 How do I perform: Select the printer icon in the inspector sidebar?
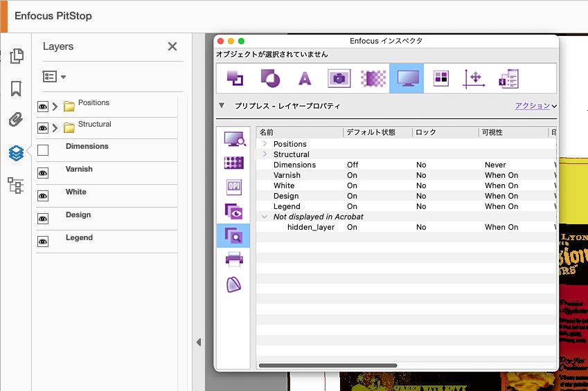point(234,260)
